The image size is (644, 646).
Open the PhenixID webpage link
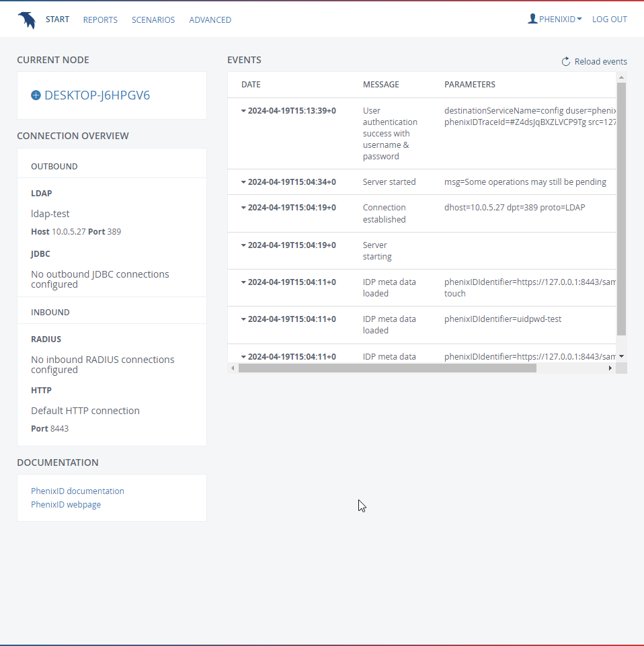point(66,504)
